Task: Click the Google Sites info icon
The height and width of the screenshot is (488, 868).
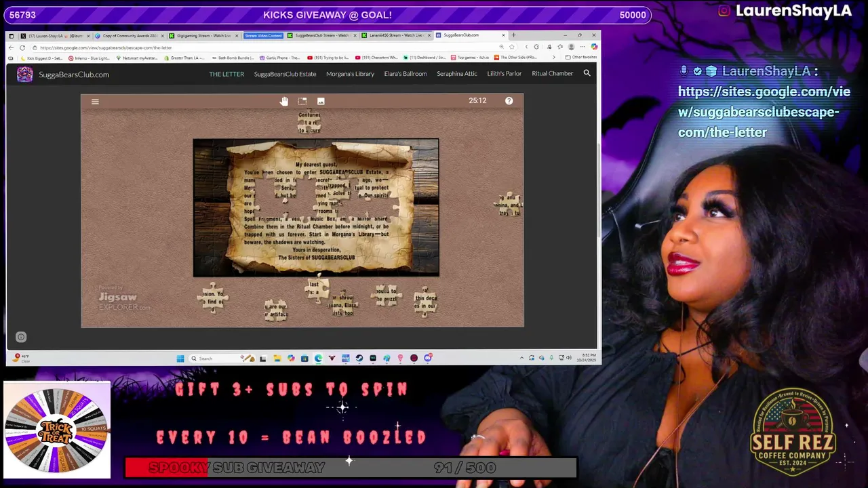Action: pos(21,337)
